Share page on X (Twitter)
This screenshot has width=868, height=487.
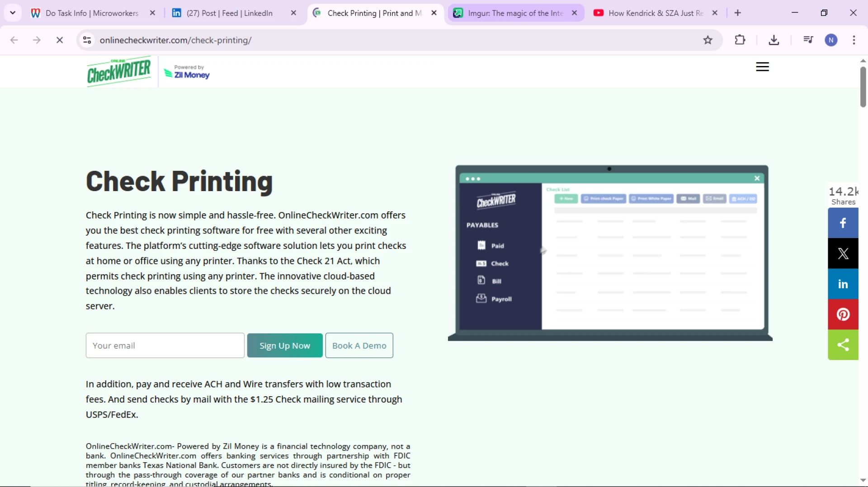(843, 253)
